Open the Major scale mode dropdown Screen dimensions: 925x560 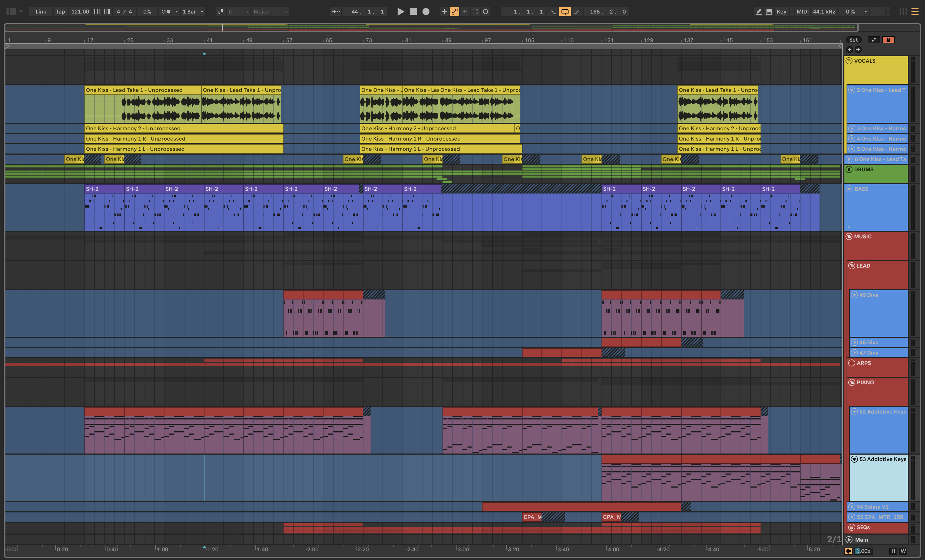pyautogui.click(x=270, y=12)
